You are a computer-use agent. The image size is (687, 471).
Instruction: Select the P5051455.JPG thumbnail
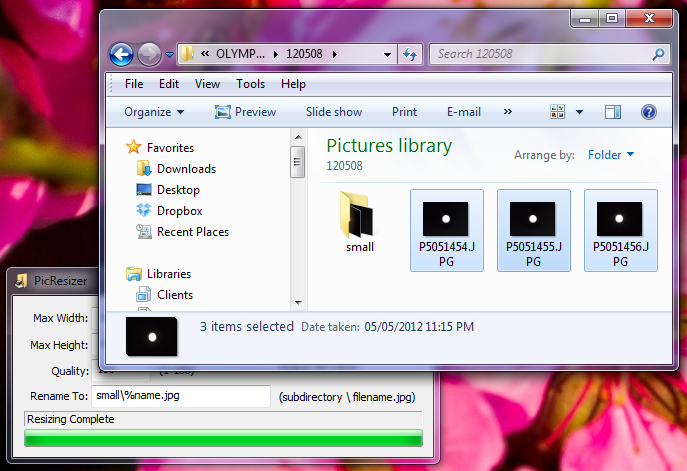(x=533, y=229)
